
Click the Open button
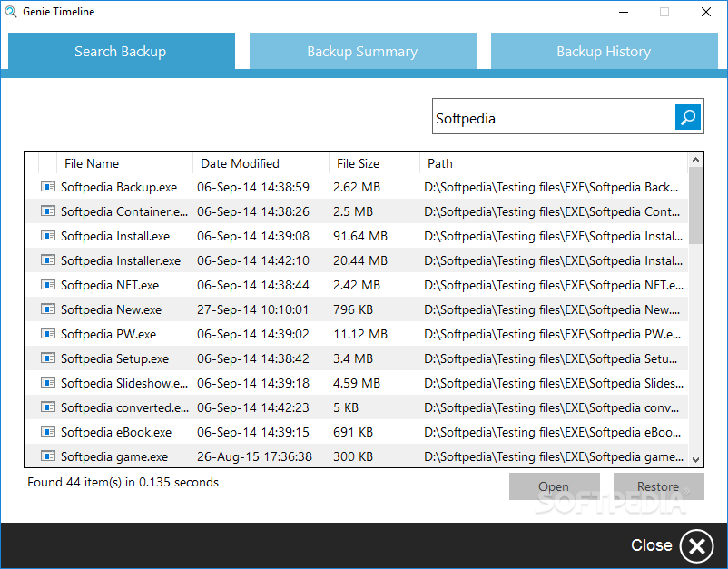tap(555, 486)
